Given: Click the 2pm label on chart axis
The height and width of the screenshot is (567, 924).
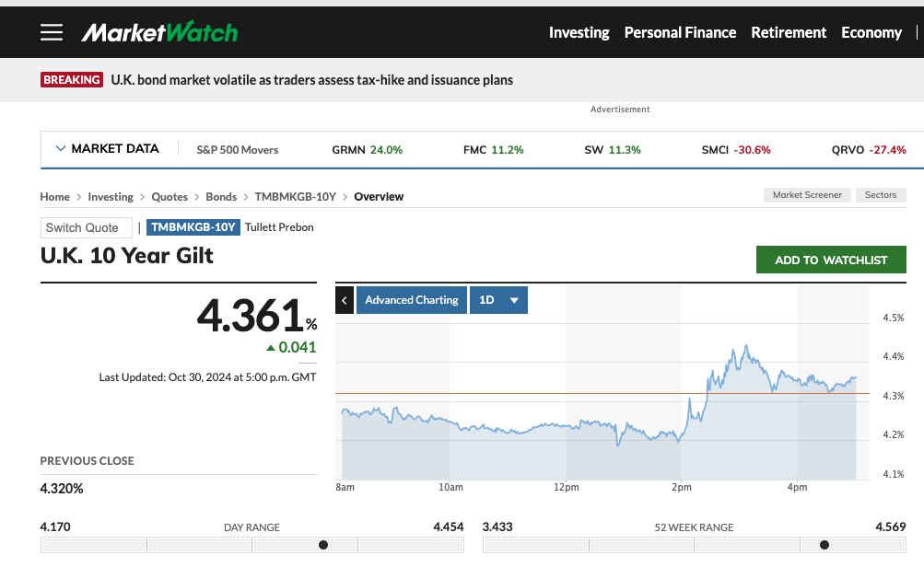Looking at the screenshot, I should 681,488.
